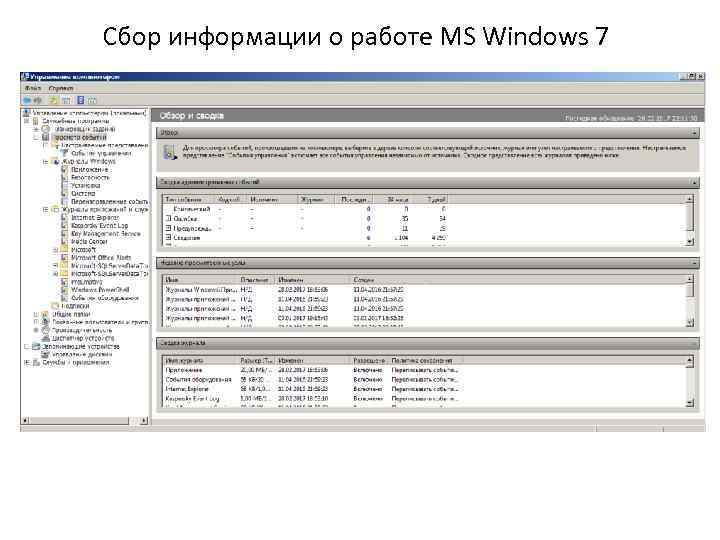This screenshot has width=720, height=540.
Task: Click the Производительность icon in tree
Action: coord(45,330)
